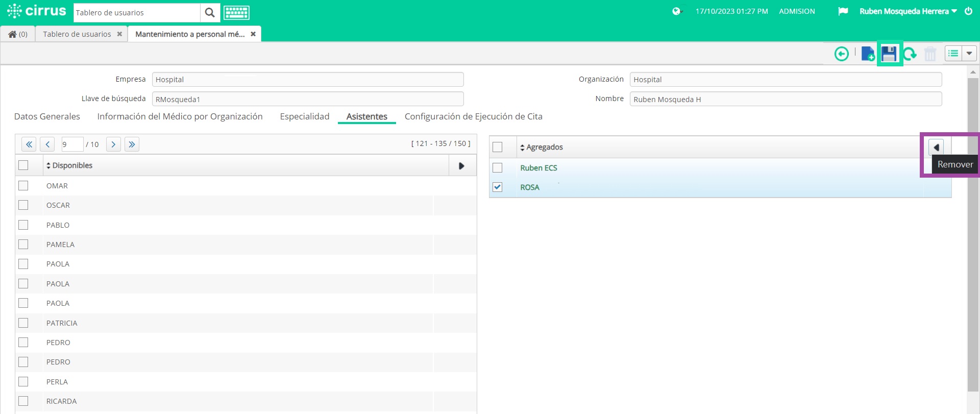Viewport: 980px width, 414px height.
Task: Go to previous page of Disponibles
Action: tap(47, 144)
